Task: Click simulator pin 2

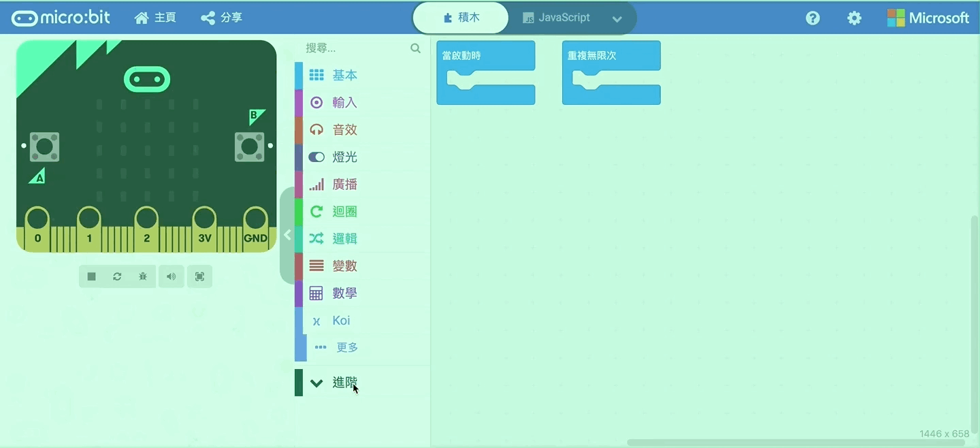Action: tap(146, 228)
